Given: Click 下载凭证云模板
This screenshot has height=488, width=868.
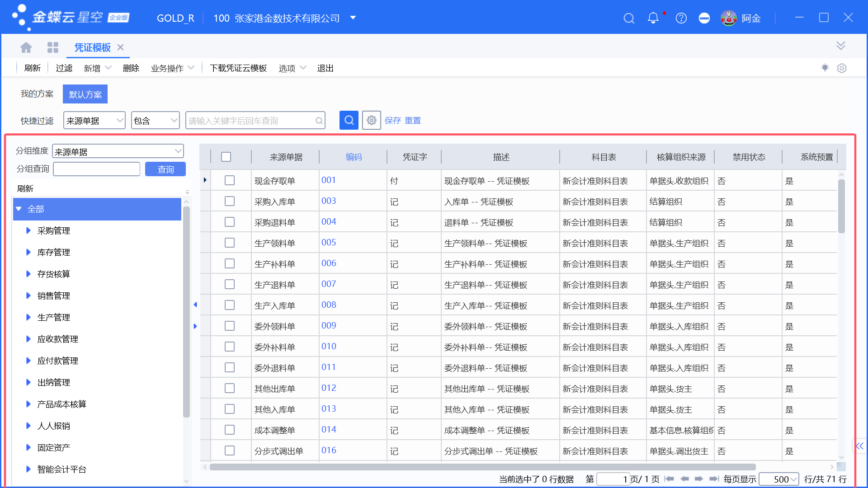Looking at the screenshot, I should [238, 68].
